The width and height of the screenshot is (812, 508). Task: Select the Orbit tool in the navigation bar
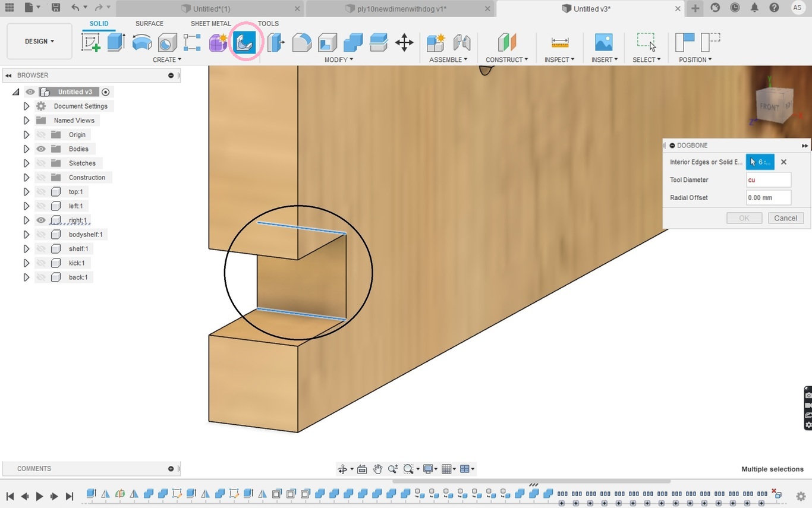click(342, 469)
